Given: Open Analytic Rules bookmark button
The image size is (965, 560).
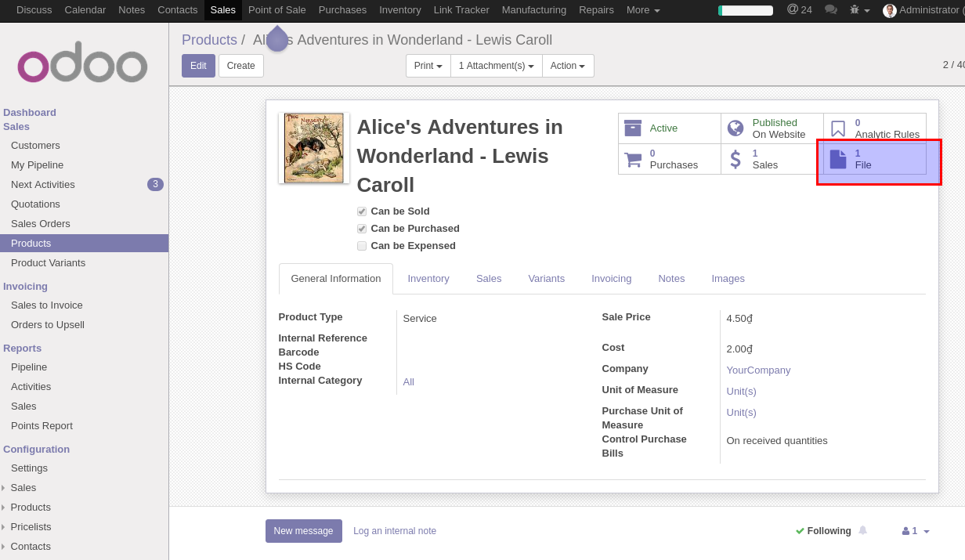Looking at the screenshot, I should click(875, 128).
